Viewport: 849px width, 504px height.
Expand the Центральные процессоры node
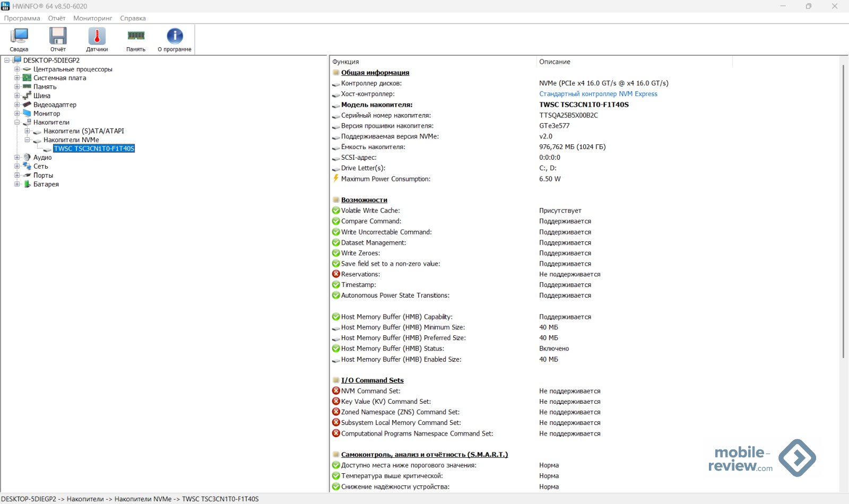point(17,69)
